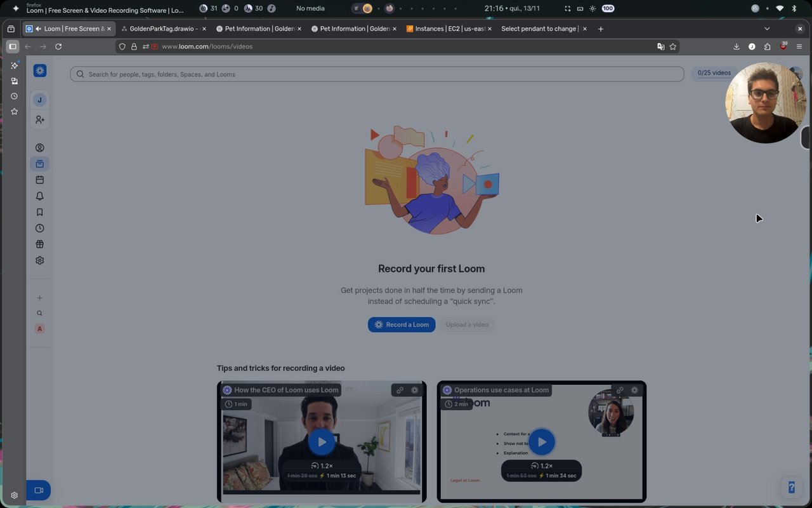Click the small magnifier icon in Loom sidebar
The image size is (812, 508).
point(39,313)
